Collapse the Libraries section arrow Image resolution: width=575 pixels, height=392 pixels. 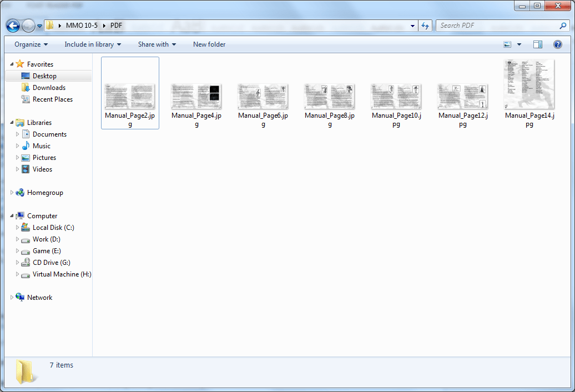tap(12, 123)
